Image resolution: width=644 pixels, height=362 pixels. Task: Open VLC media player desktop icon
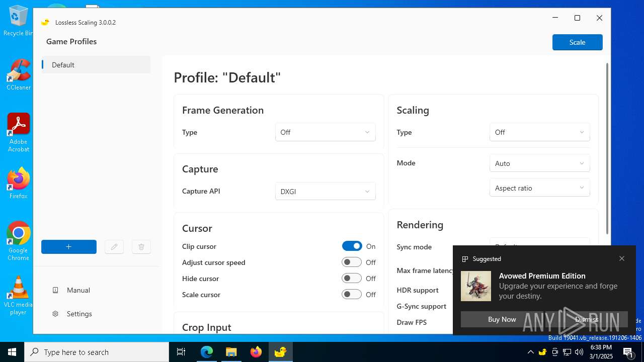tap(18, 296)
